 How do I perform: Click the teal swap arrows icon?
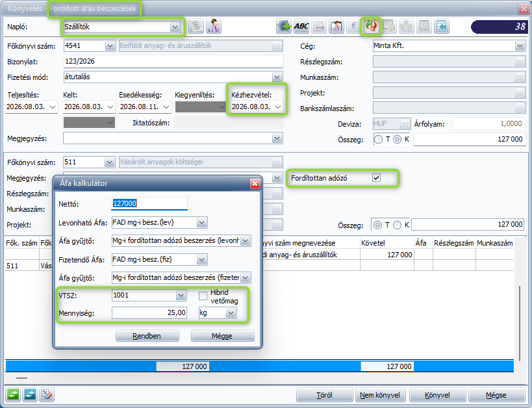coord(30,394)
